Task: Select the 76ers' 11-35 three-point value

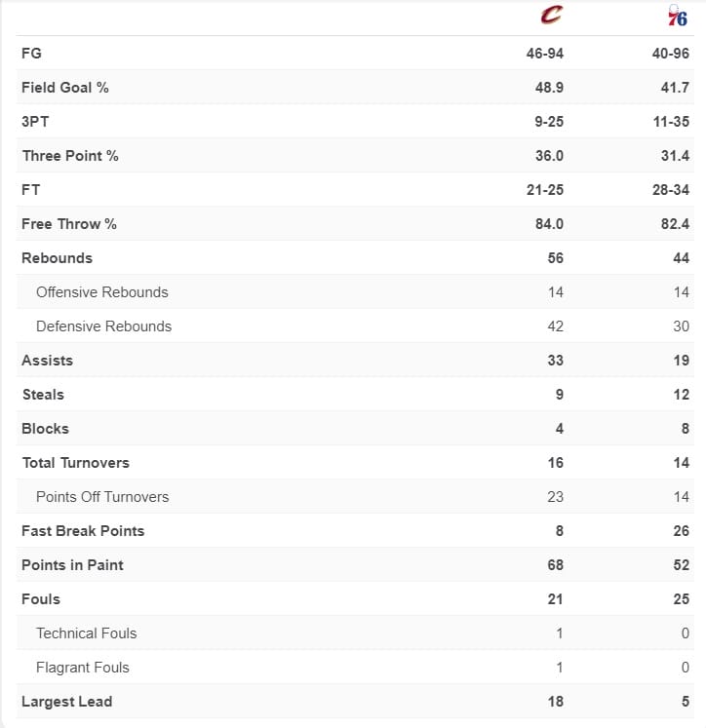Action: [671, 122]
